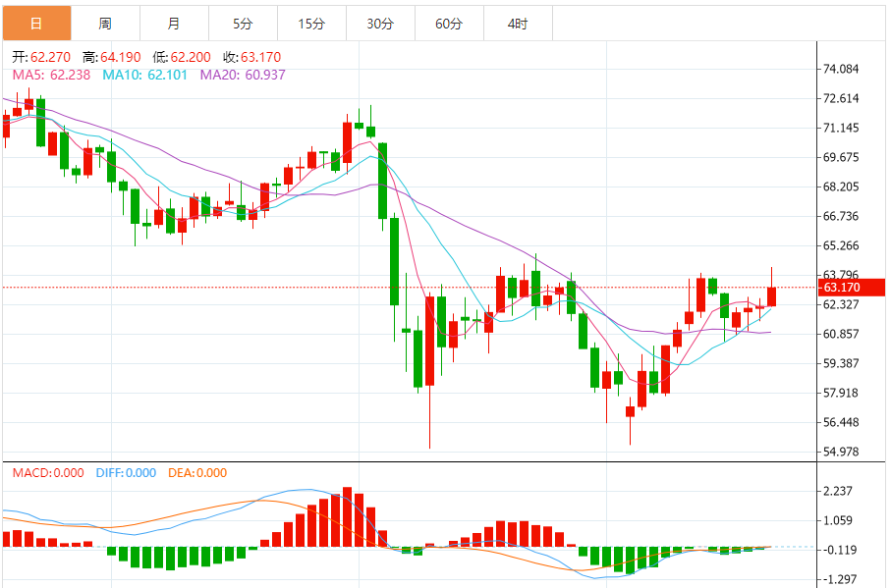
Task: Click the 56.448 price axis label
Action: pyautogui.click(x=841, y=422)
